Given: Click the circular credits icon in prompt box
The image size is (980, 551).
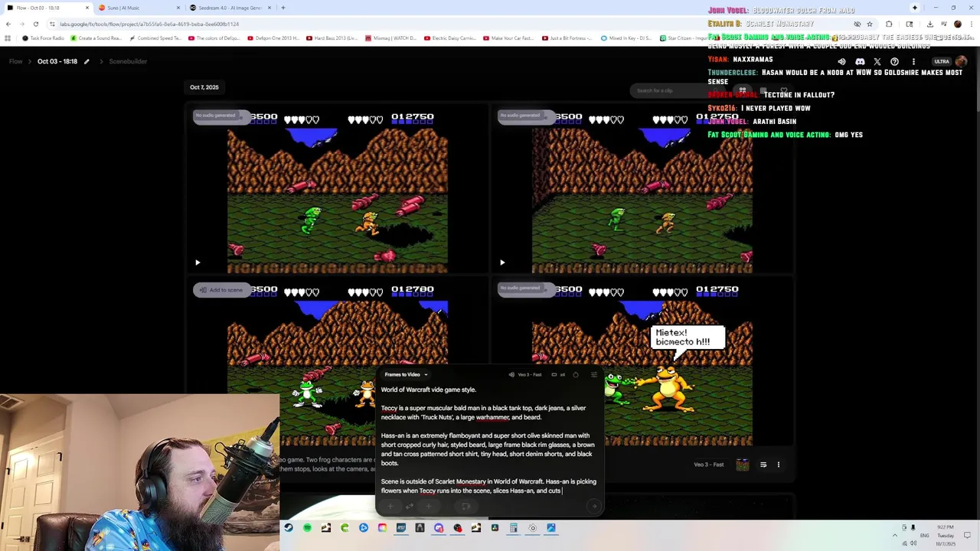Looking at the screenshot, I should 576,375.
